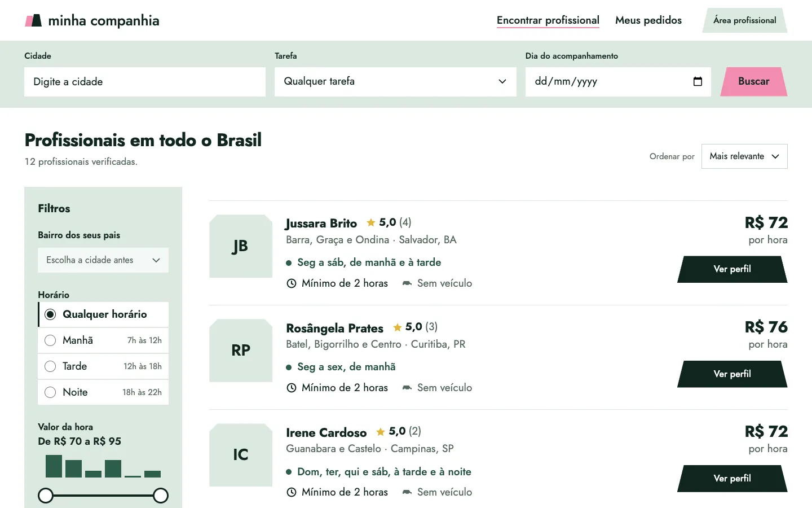The width and height of the screenshot is (812, 508).
Task: Click 'Dom, ter, qui e sáb, à tarde e à noite'
Action: pos(384,472)
